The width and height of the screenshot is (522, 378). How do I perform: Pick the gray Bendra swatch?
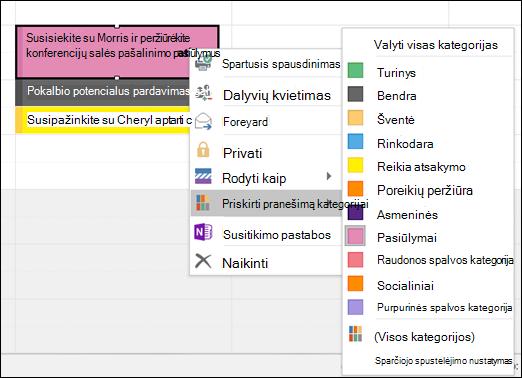click(355, 94)
